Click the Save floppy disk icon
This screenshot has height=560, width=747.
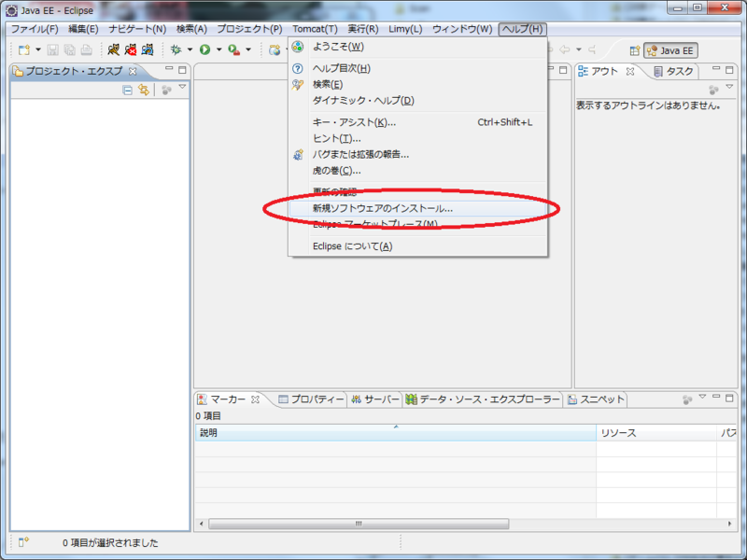[x=53, y=49]
